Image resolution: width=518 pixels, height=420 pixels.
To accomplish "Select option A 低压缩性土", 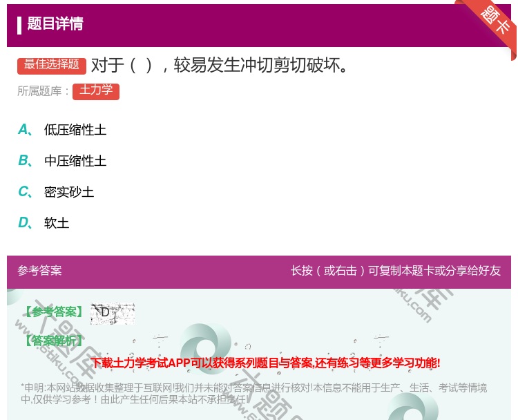I will [x=62, y=130].
